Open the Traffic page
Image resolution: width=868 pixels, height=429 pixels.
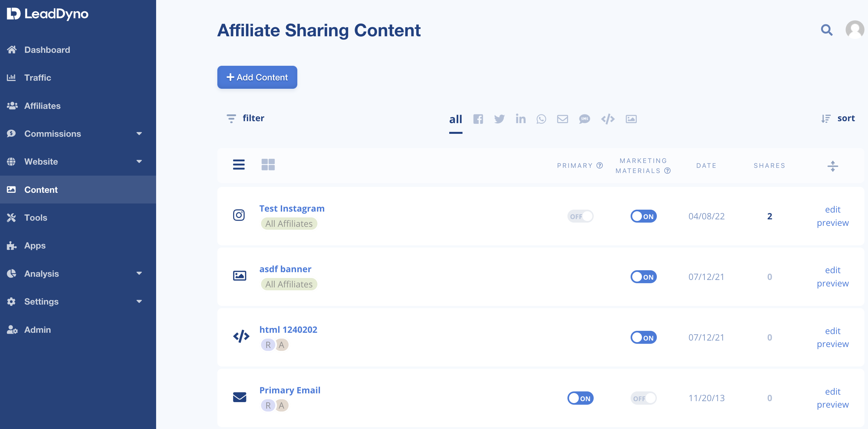tap(78, 77)
